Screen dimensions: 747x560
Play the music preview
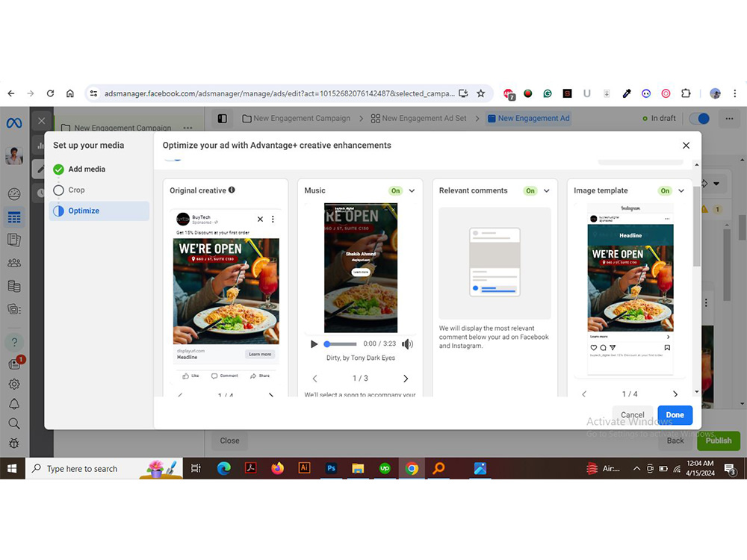click(x=314, y=343)
